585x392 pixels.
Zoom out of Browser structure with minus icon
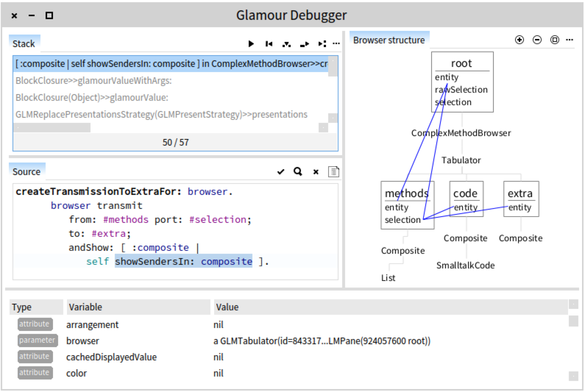(537, 40)
